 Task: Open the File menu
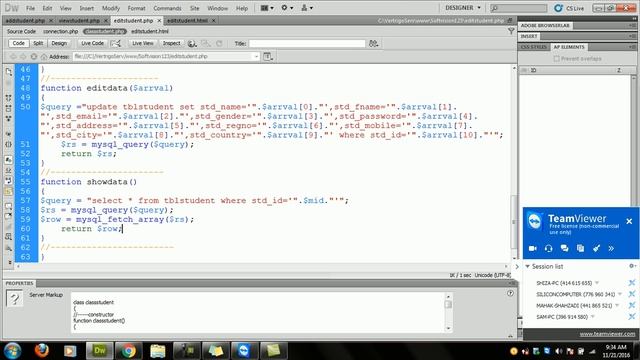pos(31,8)
